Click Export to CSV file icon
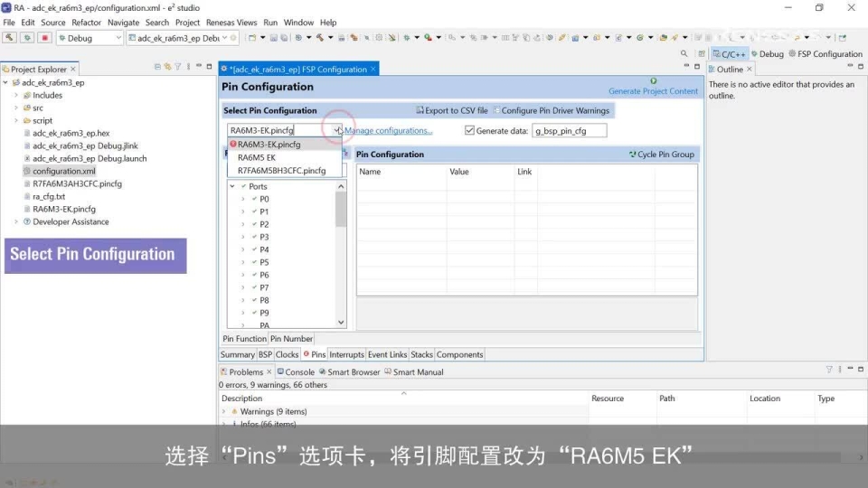Screen dimensions: 868x488 [420, 110]
